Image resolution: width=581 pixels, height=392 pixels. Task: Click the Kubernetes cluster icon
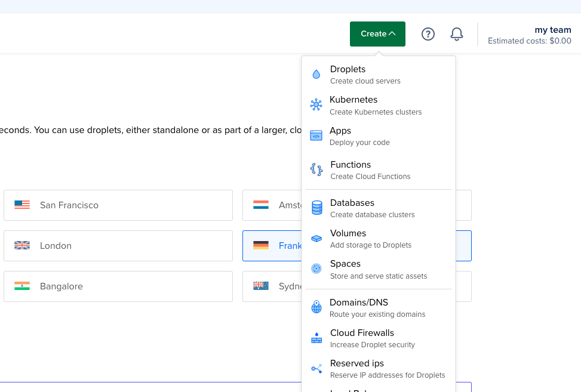point(316,105)
